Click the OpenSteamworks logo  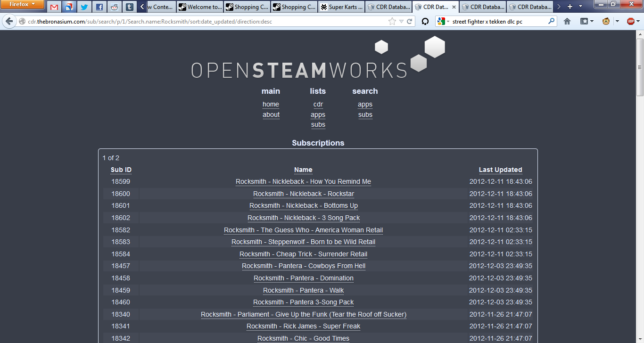coord(318,57)
